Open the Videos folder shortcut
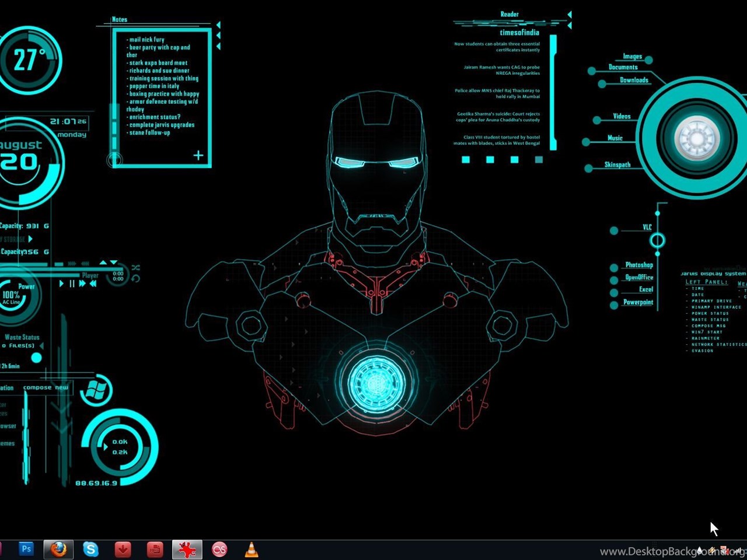 point(622,116)
